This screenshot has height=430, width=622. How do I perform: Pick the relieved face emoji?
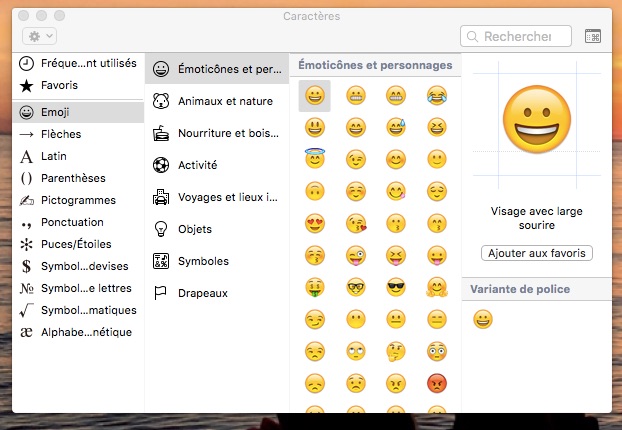click(x=437, y=192)
